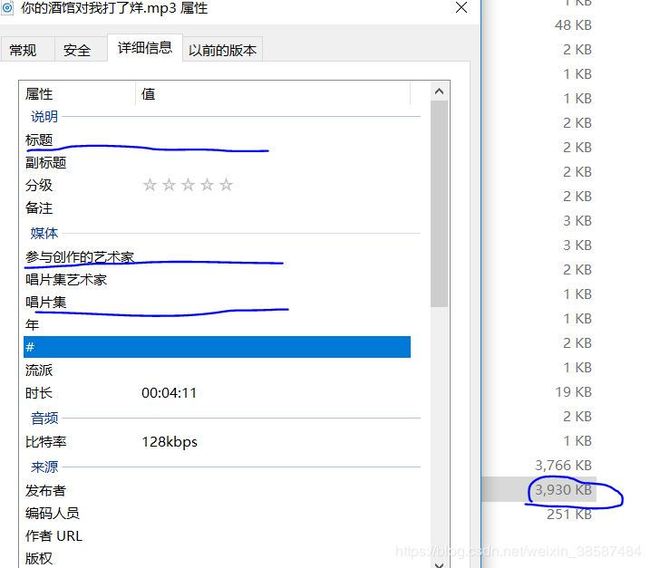Select the 参与创作的艺术家 property row
Image resolution: width=650 pixels, height=568 pixels.
(x=217, y=257)
